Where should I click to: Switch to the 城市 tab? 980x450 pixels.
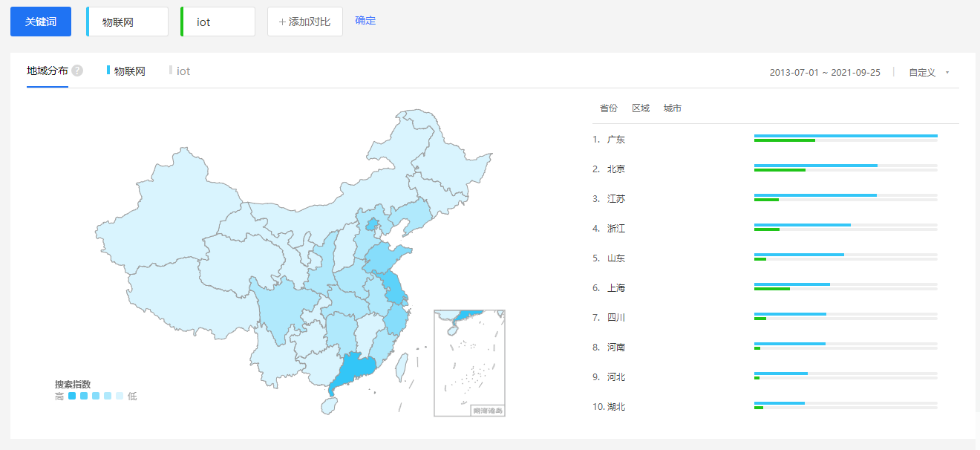pyautogui.click(x=672, y=108)
